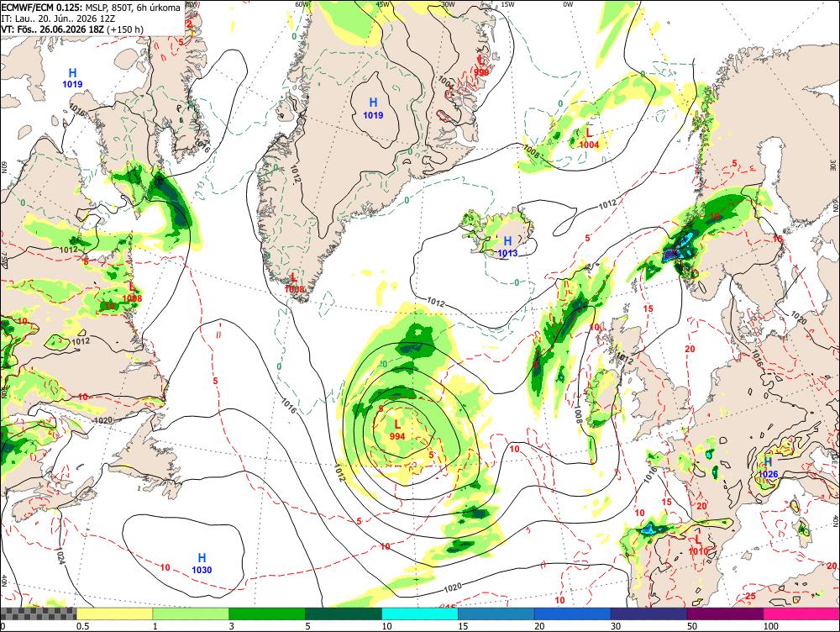
Task: Click the pink 100+ legend swatch
Action: pyautogui.click(x=801, y=614)
